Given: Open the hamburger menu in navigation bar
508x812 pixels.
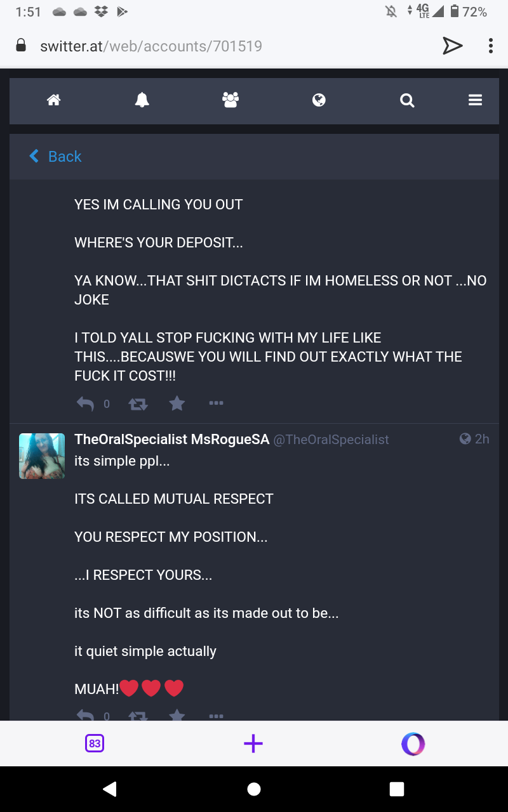Looking at the screenshot, I should pos(475,100).
